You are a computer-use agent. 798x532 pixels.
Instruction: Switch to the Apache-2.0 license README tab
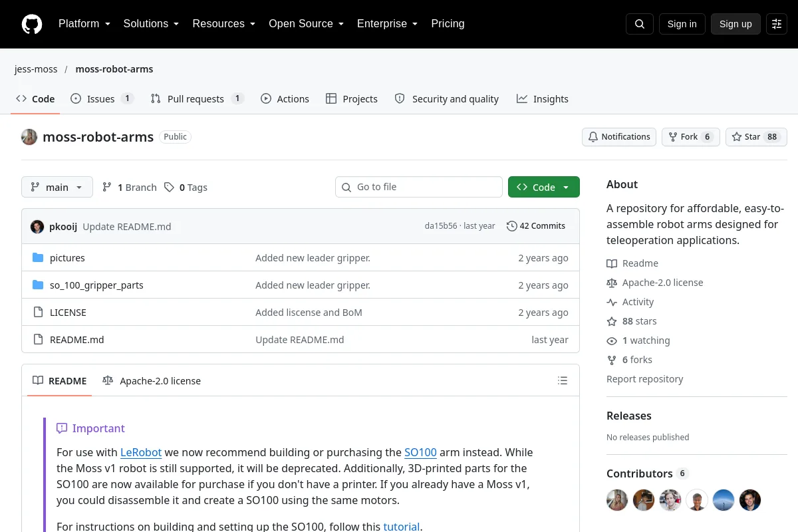[x=152, y=381]
